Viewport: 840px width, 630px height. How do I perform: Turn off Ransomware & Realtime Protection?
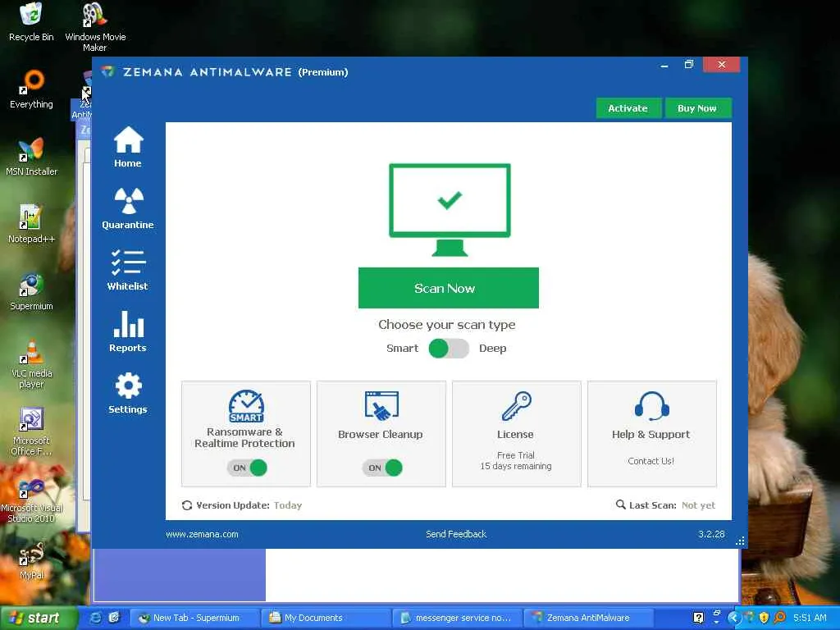pos(247,468)
